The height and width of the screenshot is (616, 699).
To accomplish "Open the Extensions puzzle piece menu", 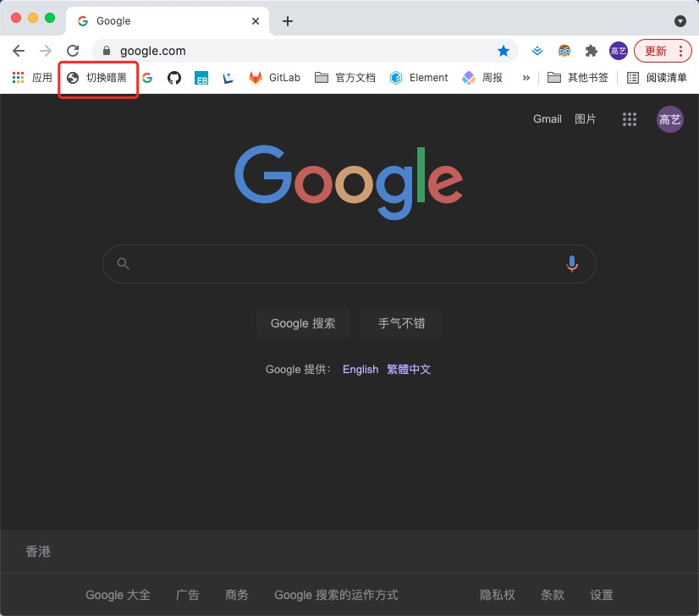I will click(x=592, y=51).
